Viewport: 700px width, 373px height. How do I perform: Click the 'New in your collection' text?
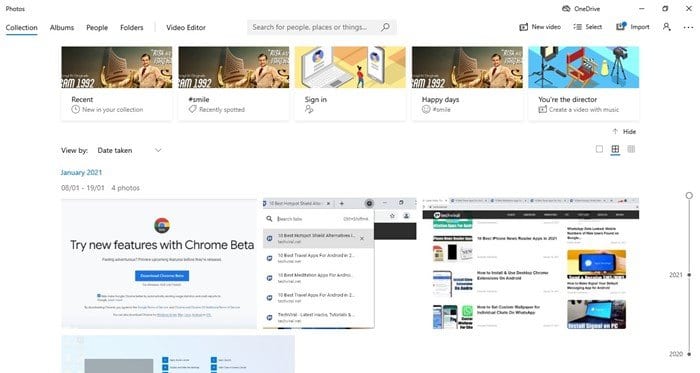pos(112,109)
